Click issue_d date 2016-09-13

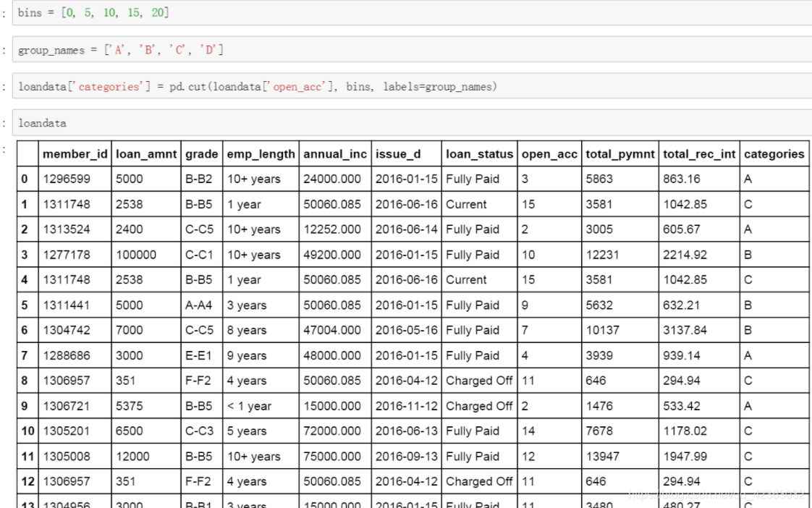(407, 456)
